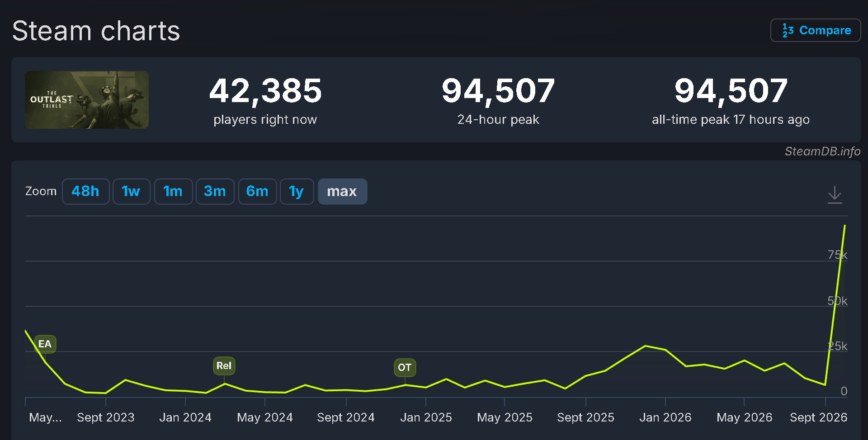Click the SteamDB.info credit text
Screen dimensions: 868x440
[822, 151]
